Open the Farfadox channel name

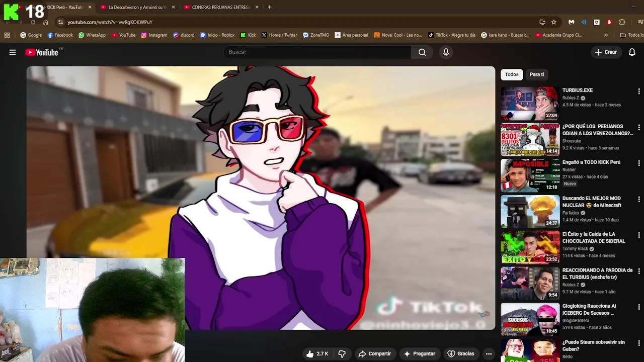[x=571, y=213]
